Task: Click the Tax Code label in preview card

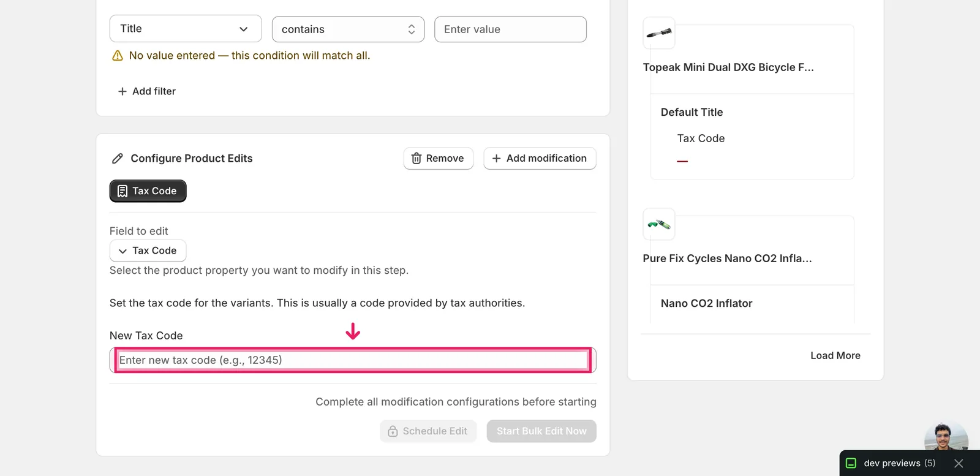Action: (x=701, y=138)
